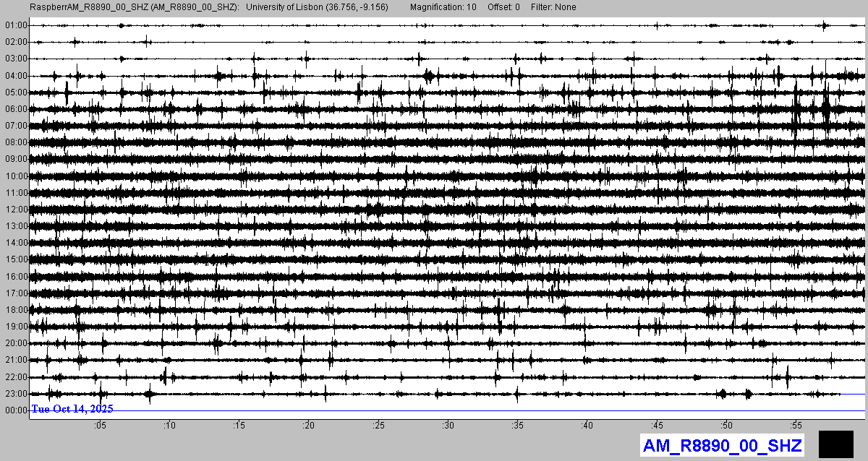Click the Magnification: 10 header text
The image size is (868, 461).
tap(443, 7)
